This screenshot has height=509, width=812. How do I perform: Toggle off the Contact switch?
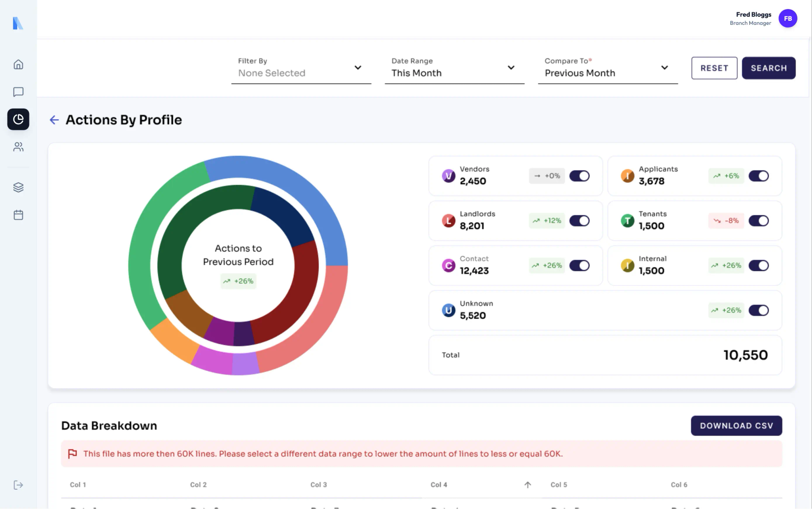pyautogui.click(x=580, y=265)
